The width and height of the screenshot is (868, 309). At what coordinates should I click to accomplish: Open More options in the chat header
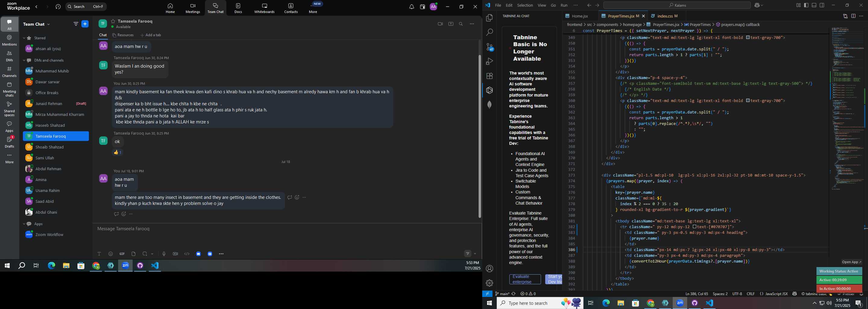pos(472,24)
